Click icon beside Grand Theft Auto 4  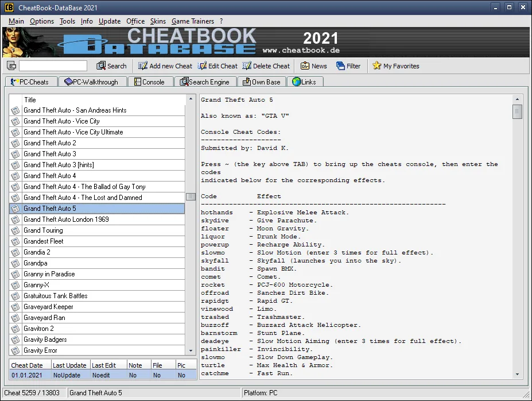tap(15, 176)
